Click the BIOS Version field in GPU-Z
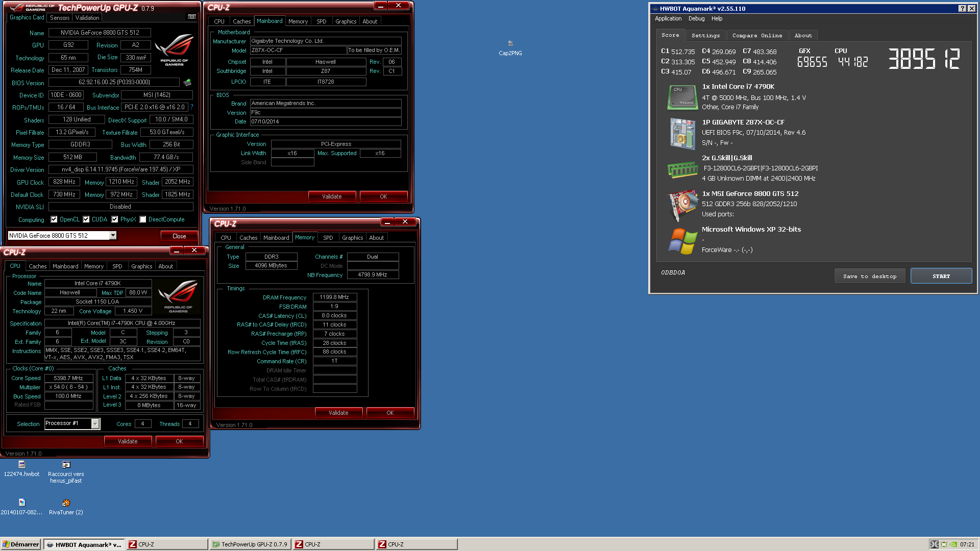 click(x=114, y=82)
